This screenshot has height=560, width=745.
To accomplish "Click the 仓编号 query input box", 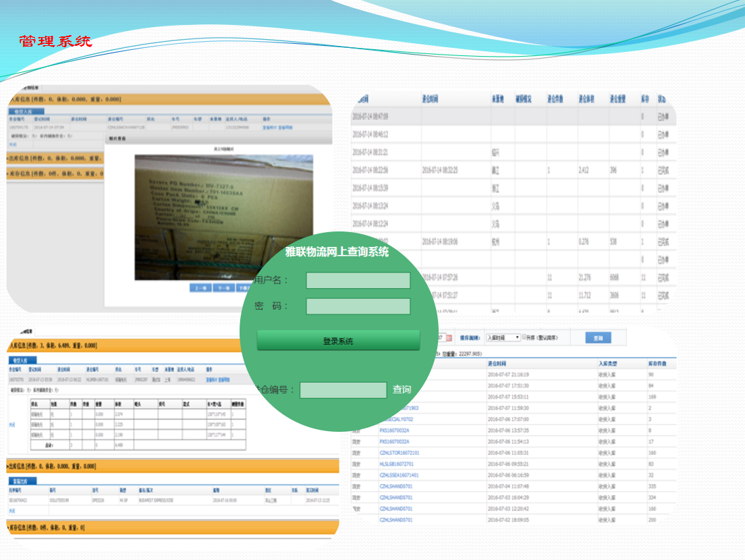I will 343,390.
